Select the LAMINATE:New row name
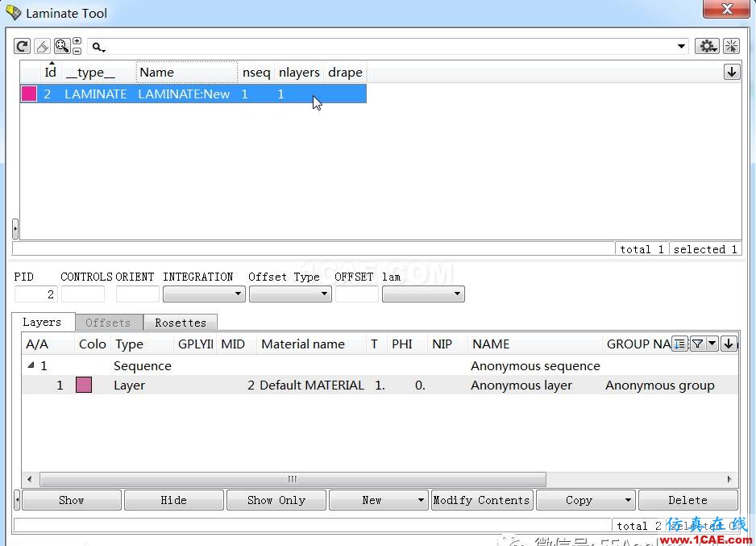This screenshot has height=546, width=756. tap(184, 94)
